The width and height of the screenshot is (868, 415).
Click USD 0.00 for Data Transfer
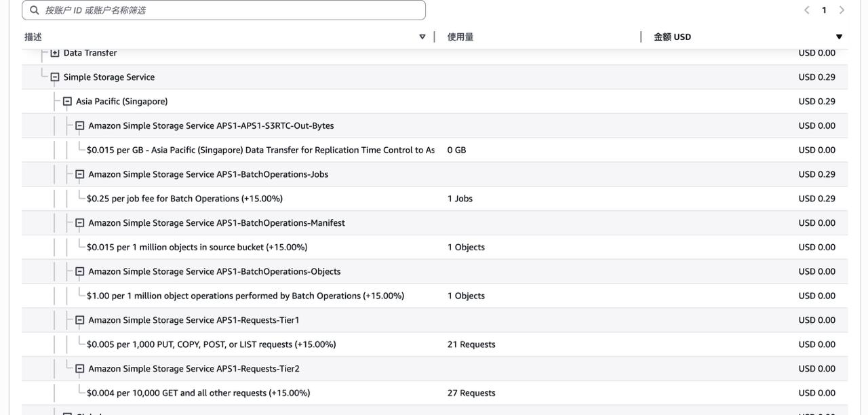point(817,53)
